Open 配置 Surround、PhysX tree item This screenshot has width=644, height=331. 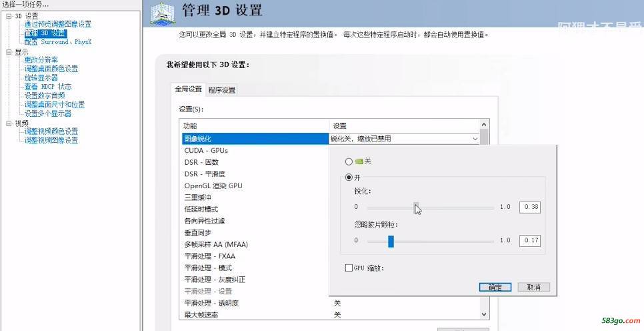[x=57, y=42]
